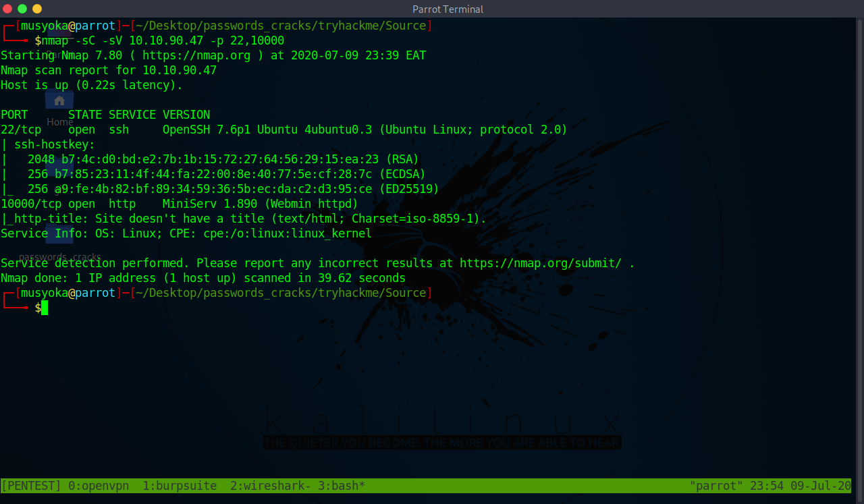Click the Service Info: OS: Linux line
This screenshot has height=504, width=864.
[186, 233]
